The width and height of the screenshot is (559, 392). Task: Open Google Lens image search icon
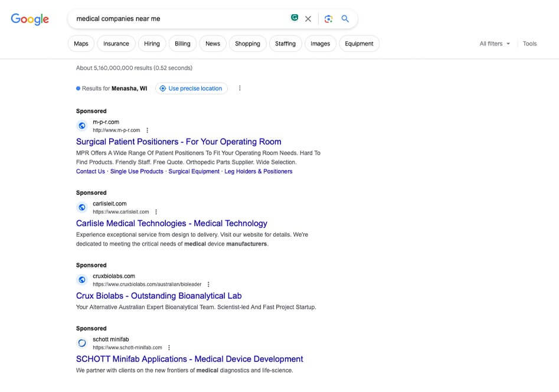(x=329, y=19)
